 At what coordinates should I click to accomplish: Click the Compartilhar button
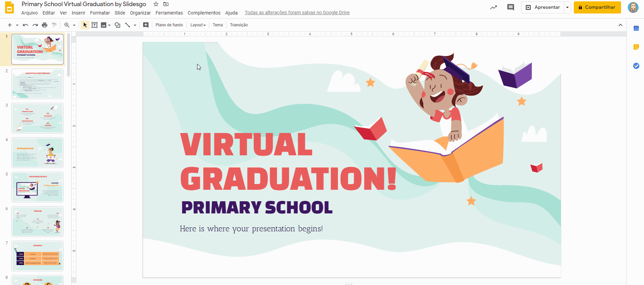597,7
